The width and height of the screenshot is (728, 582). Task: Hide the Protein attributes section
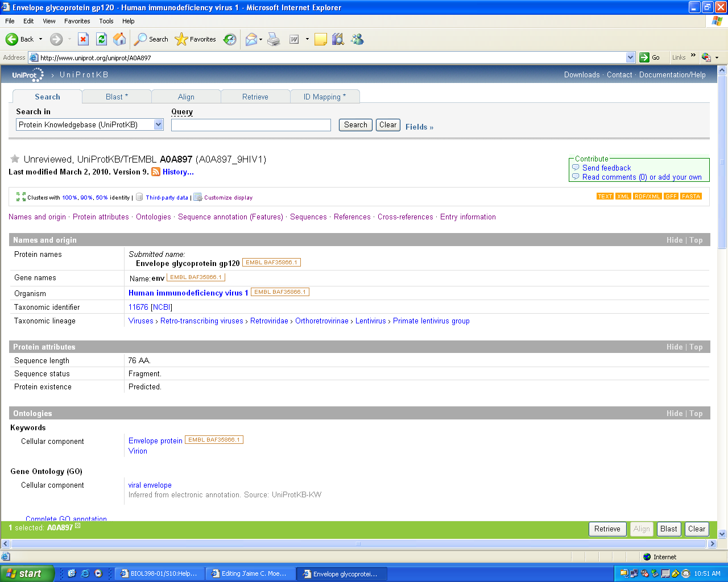tap(674, 347)
